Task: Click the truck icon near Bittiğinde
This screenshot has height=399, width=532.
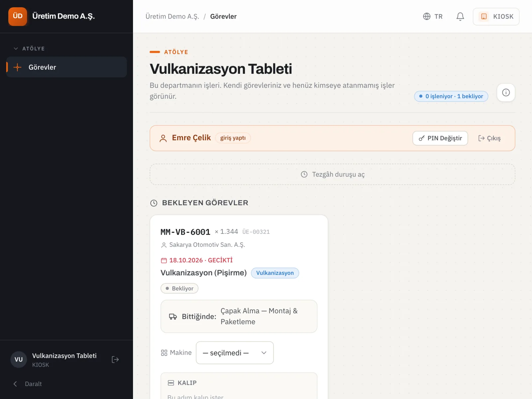Action: pyautogui.click(x=173, y=317)
